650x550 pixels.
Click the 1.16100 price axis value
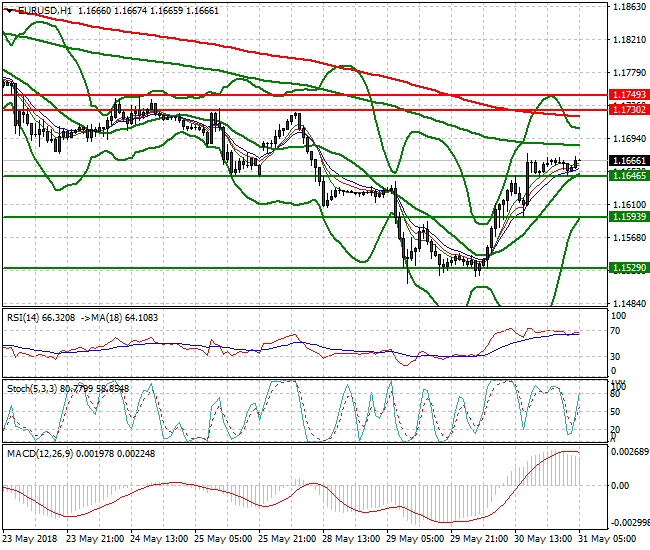coord(629,204)
